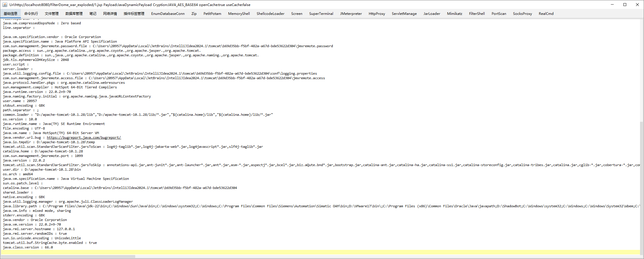Image resolution: width=644 pixels, height=259 pixels.
Task: Select the Zip tab
Action: point(194,14)
